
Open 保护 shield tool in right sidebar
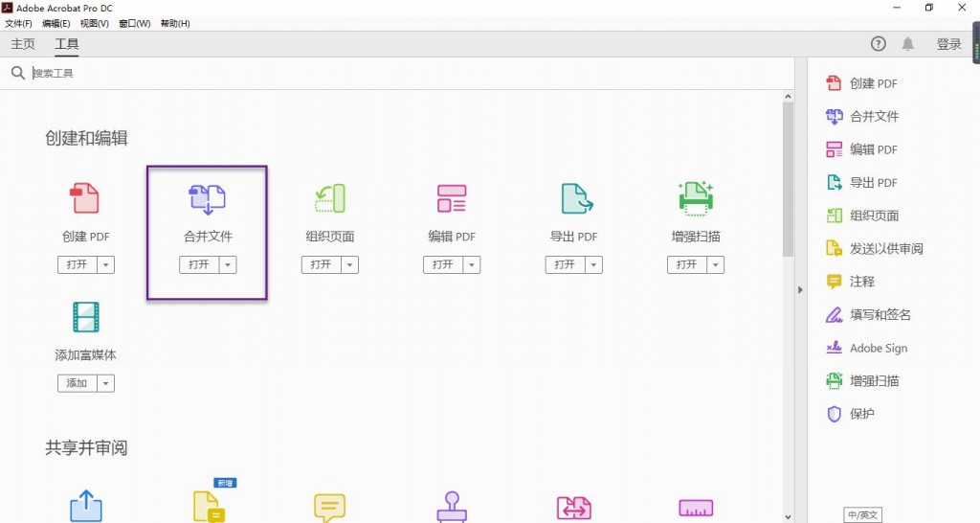click(x=851, y=414)
